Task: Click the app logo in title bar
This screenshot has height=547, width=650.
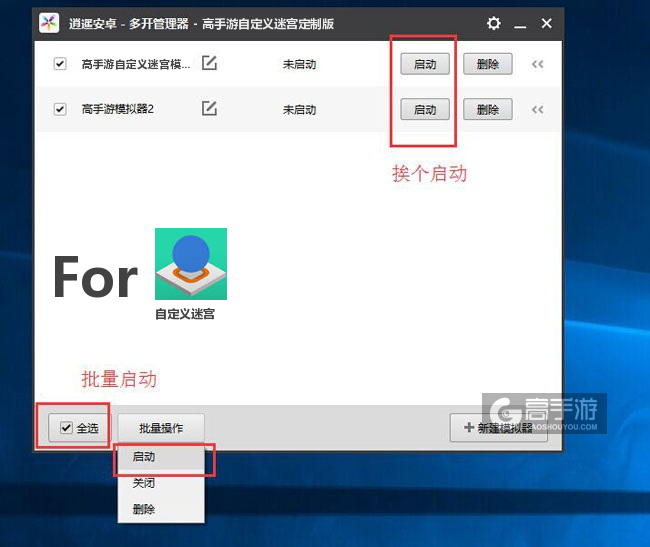Action: [x=49, y=23]
